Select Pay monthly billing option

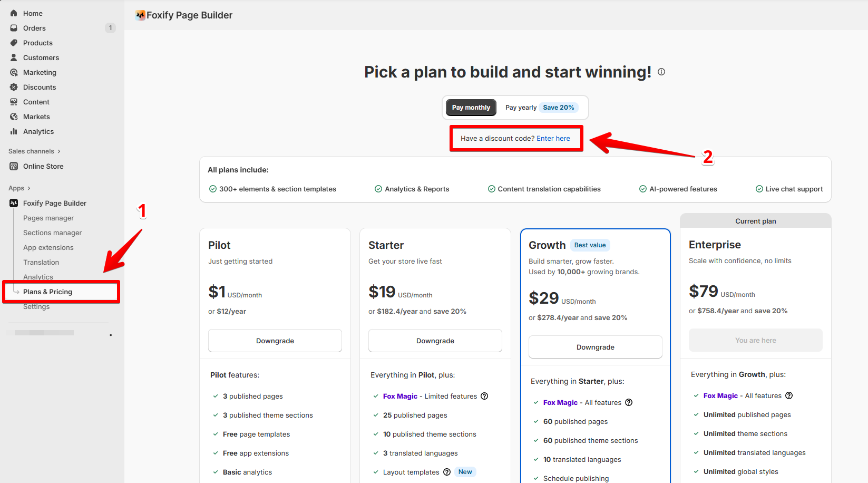(471, 108)
